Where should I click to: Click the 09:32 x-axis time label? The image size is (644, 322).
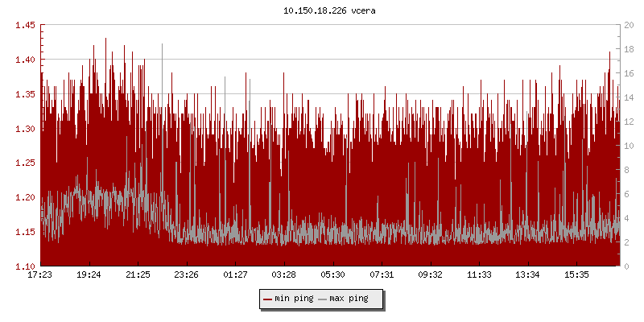[430, 275]
